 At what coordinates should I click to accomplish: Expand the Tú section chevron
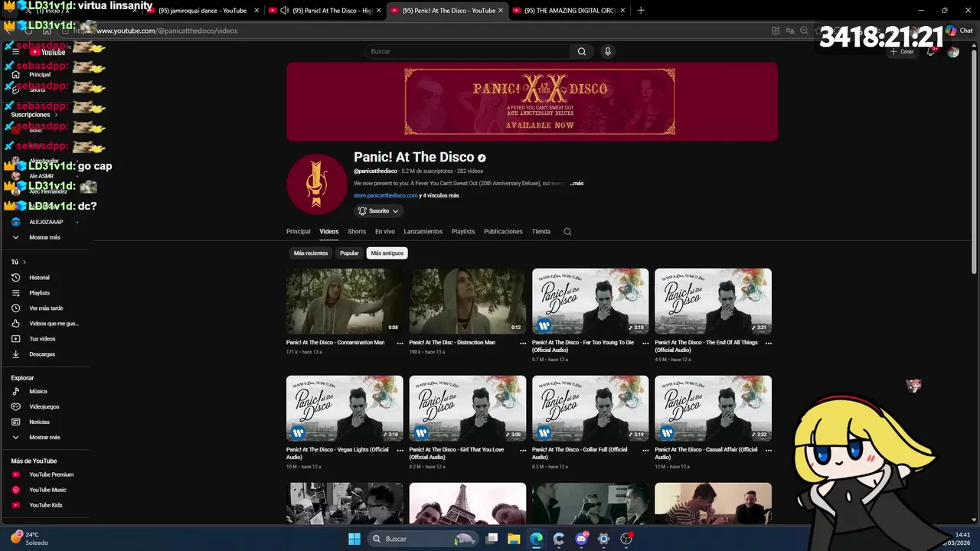coord(24,262)
